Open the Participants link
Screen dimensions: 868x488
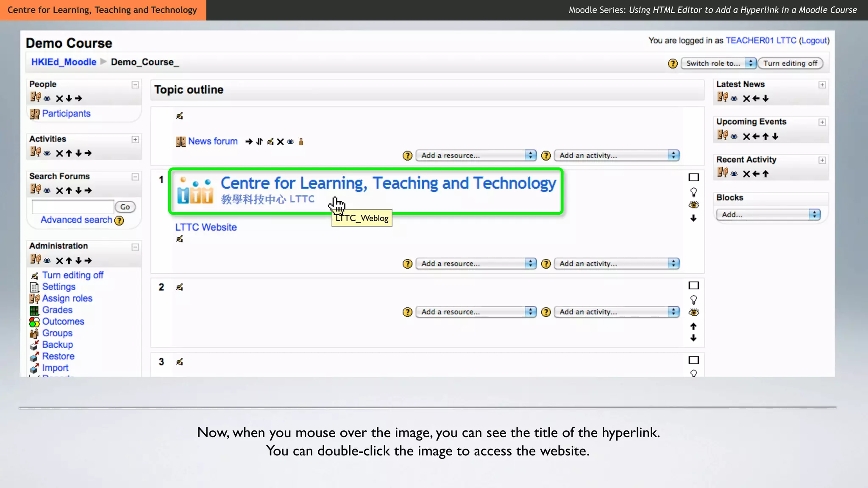point(66,114)
